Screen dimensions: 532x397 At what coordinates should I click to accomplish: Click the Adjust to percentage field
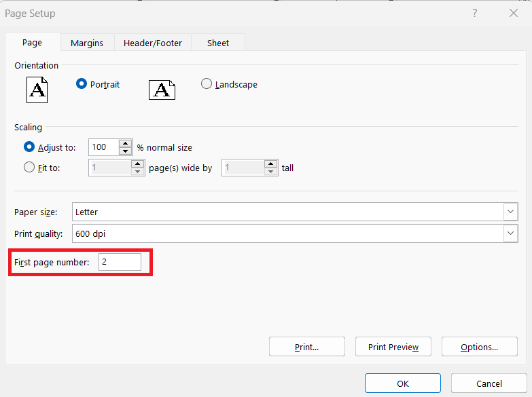(x=104, y=147)
